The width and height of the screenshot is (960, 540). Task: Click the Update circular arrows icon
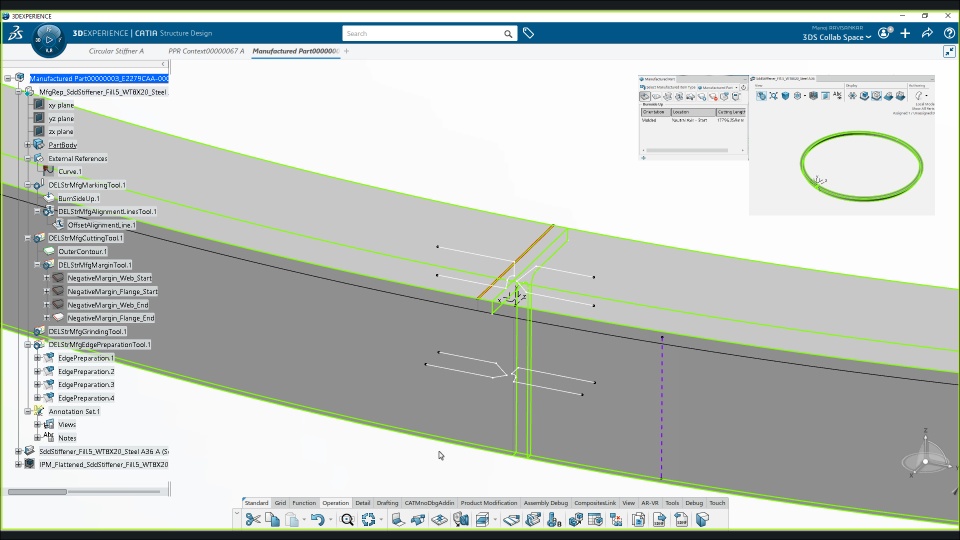point(369,520)
